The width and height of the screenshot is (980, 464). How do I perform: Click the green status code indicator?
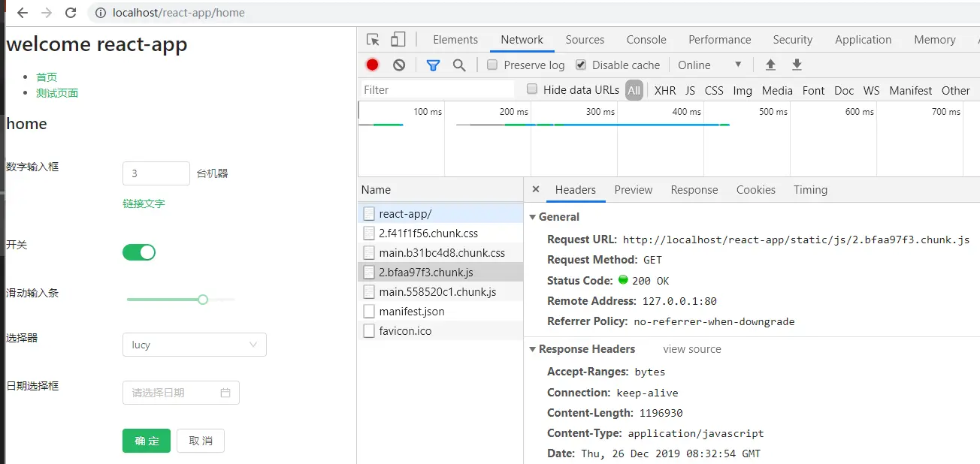pyautogui.click(x=623, y=280)
